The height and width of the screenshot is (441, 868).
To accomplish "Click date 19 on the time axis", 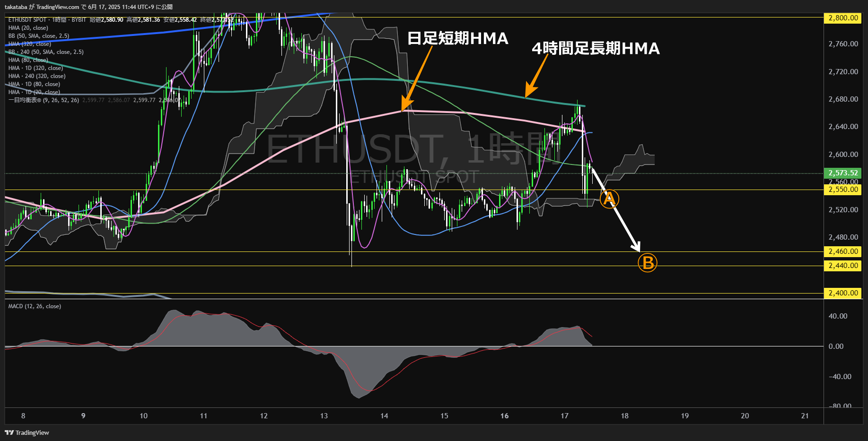I will pos(684,416).
